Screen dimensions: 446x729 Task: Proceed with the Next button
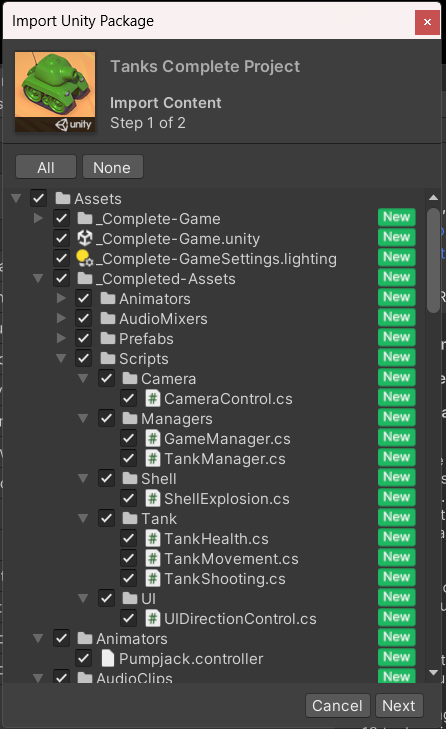tap(399, 706)
